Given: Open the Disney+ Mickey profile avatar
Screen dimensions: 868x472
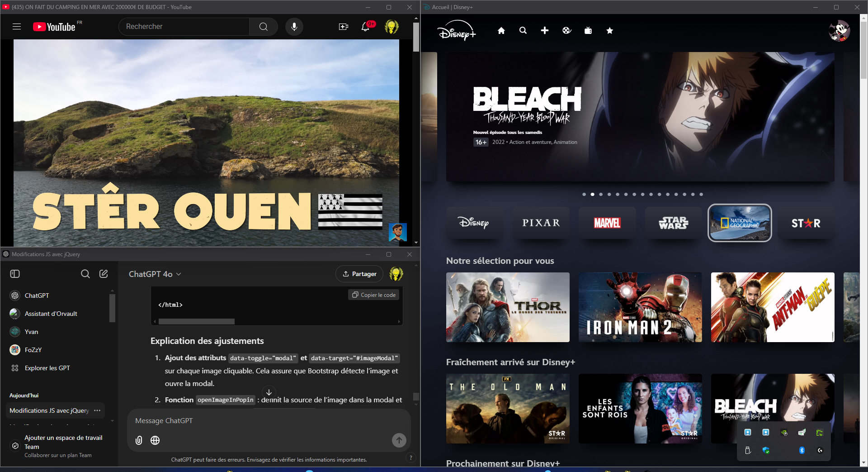Looking at the screenshot, I should (x=840, y=31).
